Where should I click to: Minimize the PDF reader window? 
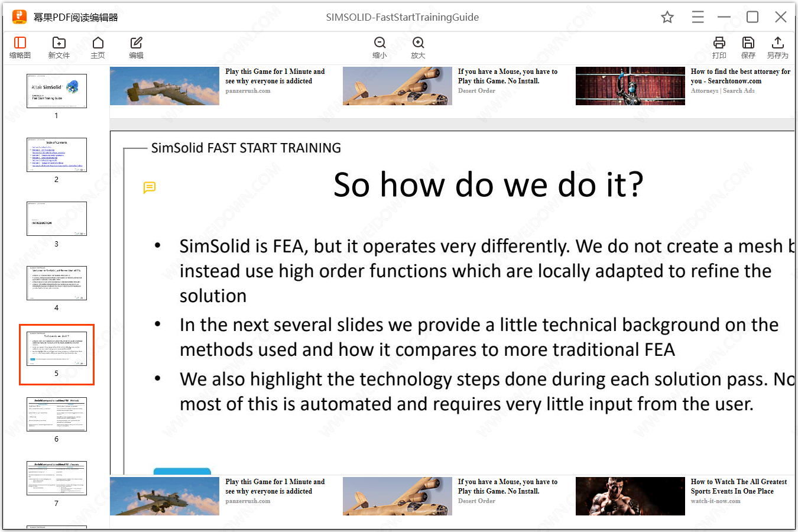coord(724,17)
